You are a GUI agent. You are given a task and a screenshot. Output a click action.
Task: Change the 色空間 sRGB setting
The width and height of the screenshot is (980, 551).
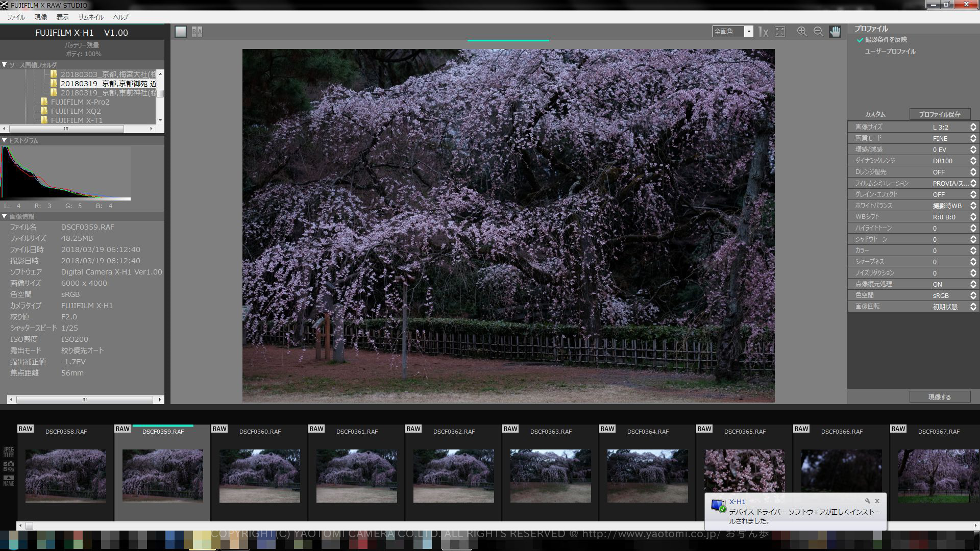click(914, 295)
